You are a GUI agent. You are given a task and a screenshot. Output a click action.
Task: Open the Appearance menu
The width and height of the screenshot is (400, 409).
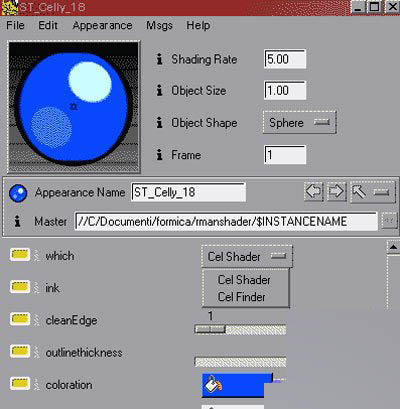point(102,25)
